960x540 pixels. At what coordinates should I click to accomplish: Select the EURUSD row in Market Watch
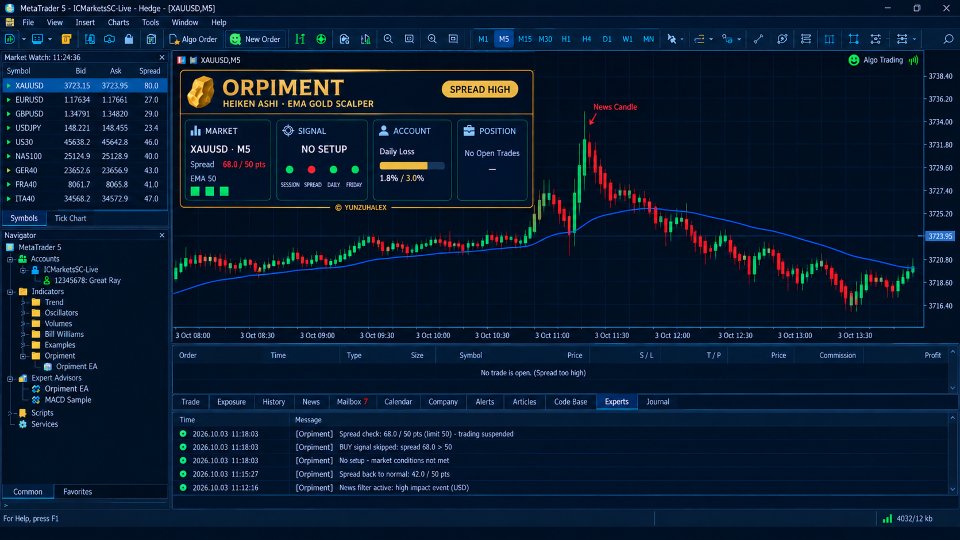pos(84,100)
